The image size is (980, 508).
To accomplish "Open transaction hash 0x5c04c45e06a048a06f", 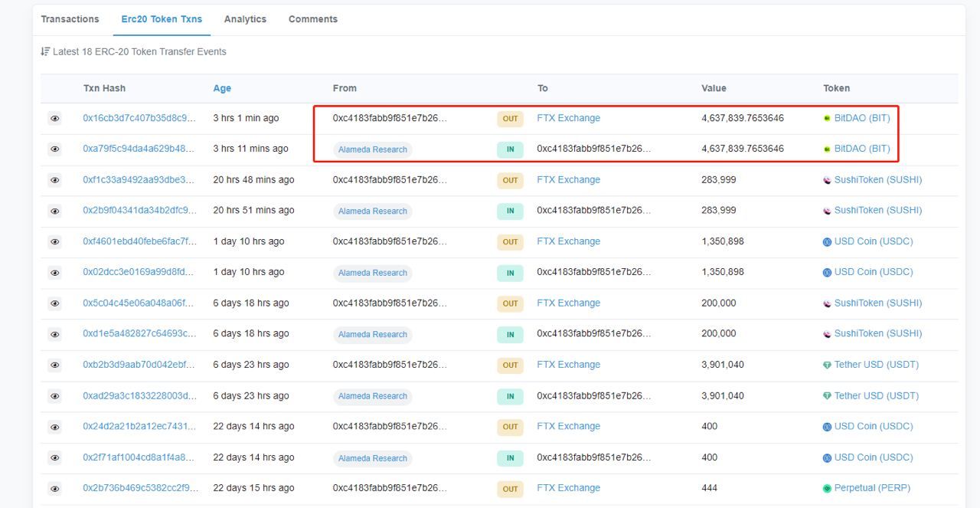I will 139,303.
